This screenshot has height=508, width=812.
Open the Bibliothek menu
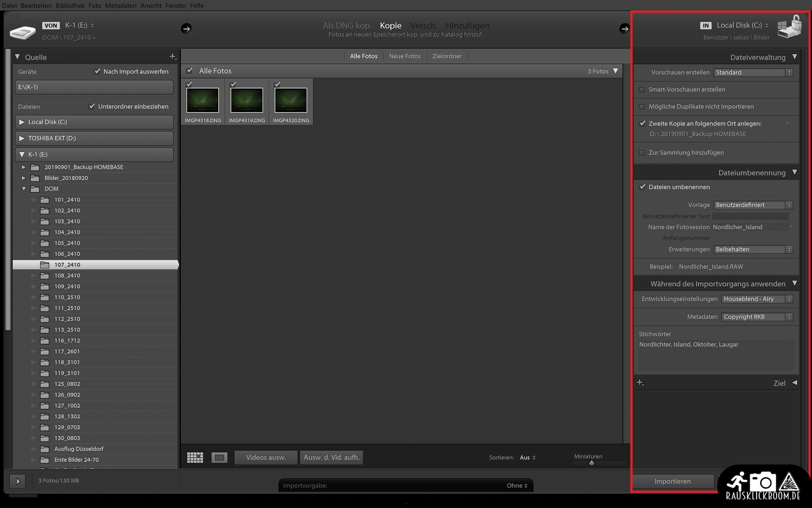coord(70,6)
